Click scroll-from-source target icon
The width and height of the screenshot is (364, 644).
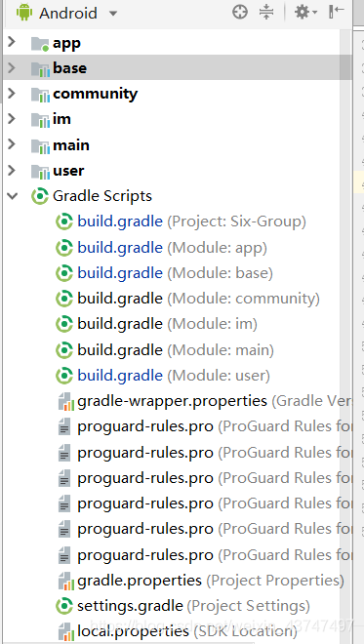(240, 13)
